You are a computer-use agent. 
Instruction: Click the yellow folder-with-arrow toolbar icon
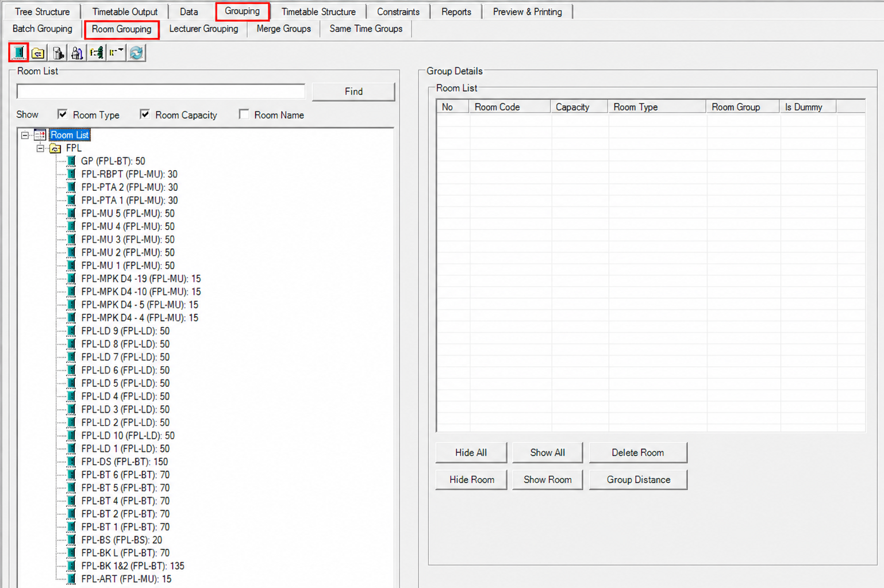(39, 53)
